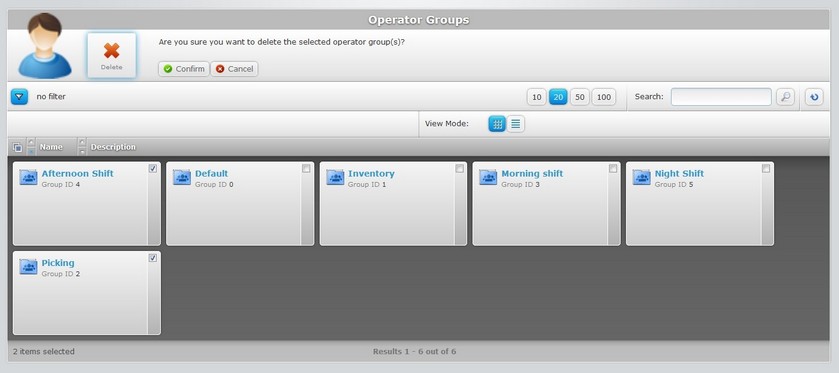
Task: Open the Picking group link
Action: coord(58,263)
